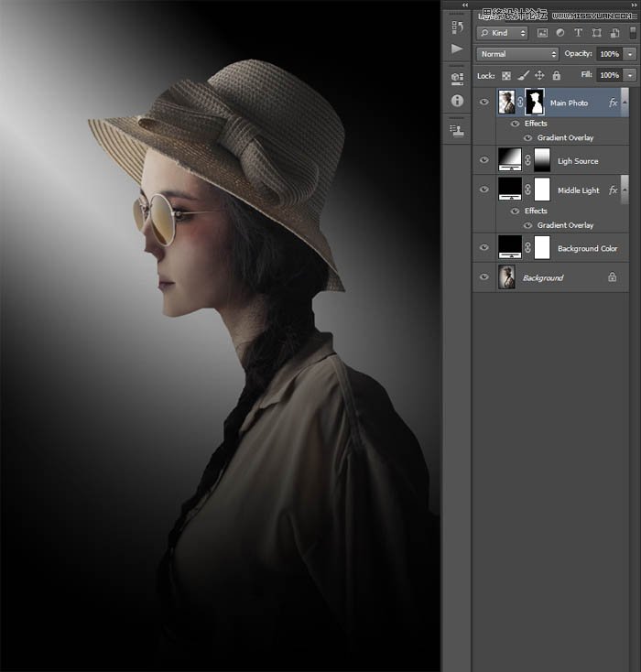Click the lock position move icon

(539, 76)
